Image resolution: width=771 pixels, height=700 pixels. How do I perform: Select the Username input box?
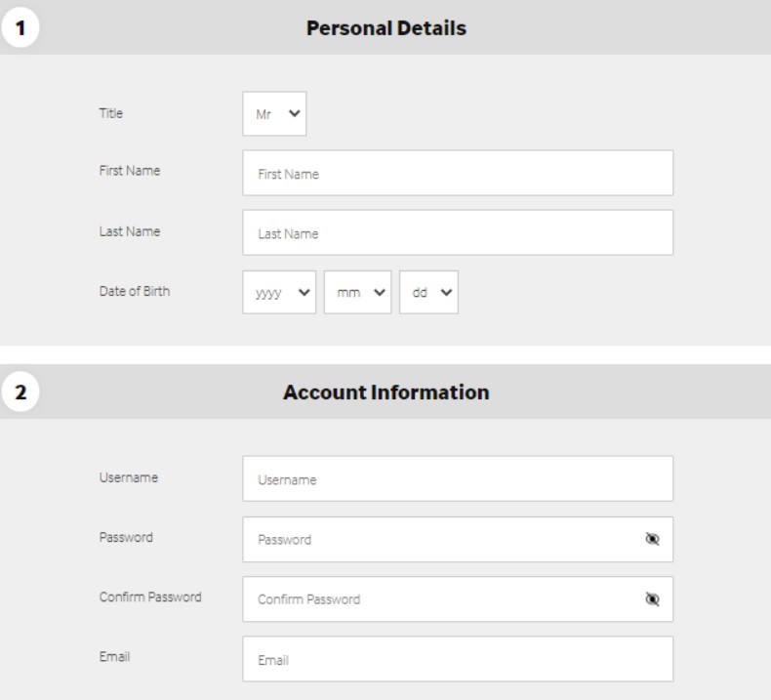458,478
